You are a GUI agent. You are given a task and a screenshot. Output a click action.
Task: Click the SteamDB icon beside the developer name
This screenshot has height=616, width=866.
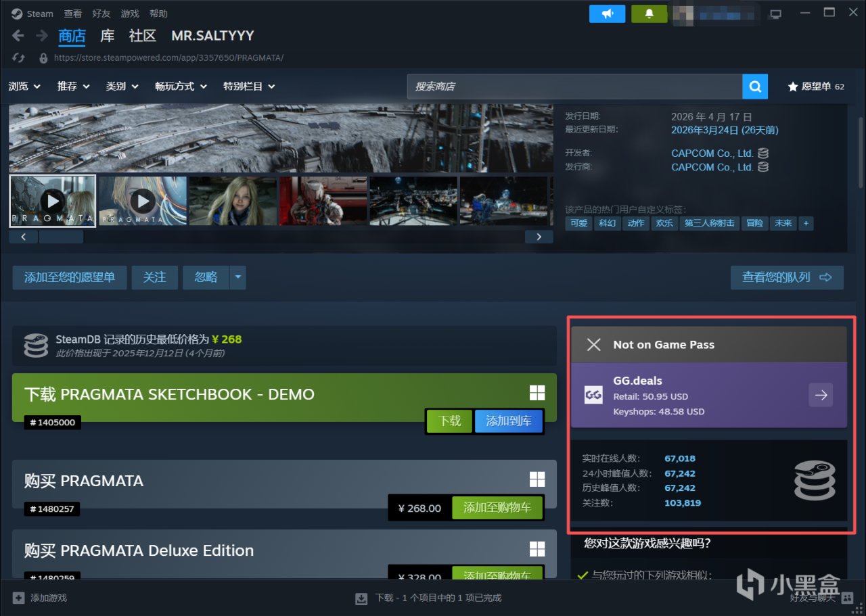763,153
